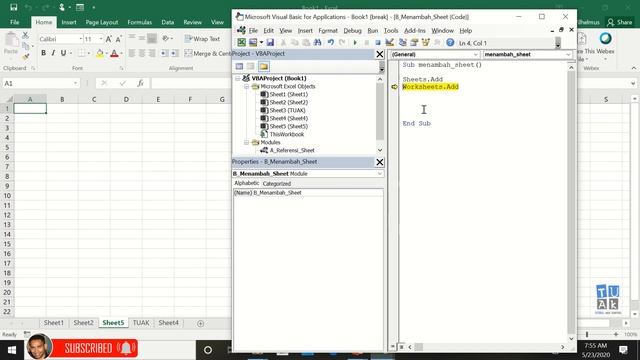Reset execution with the blue stop square
Image resolution: width=640 pixels, height=360 pixels.
tap(378, 42)
